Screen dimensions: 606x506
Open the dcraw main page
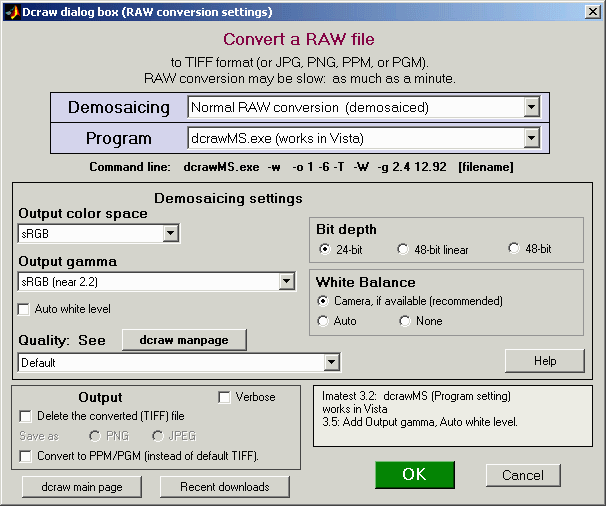(x=82, y=487)
